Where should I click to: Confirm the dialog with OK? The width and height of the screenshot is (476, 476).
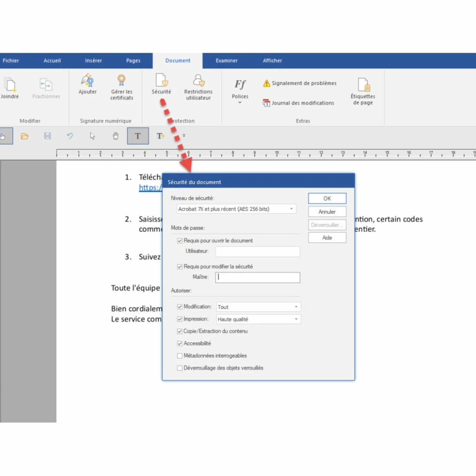(x=327, y=198)
